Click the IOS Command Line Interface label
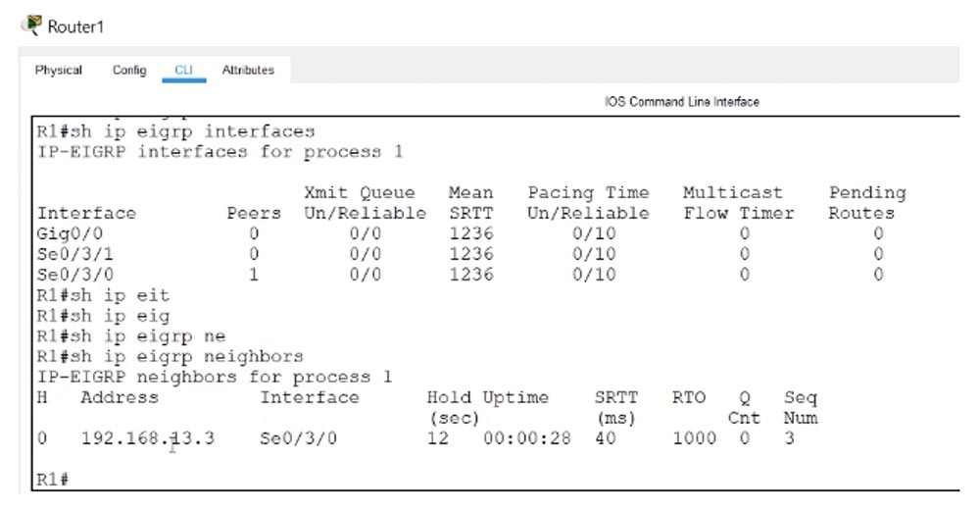This screenshot has height=511, width=980. (x=682, y=101)
